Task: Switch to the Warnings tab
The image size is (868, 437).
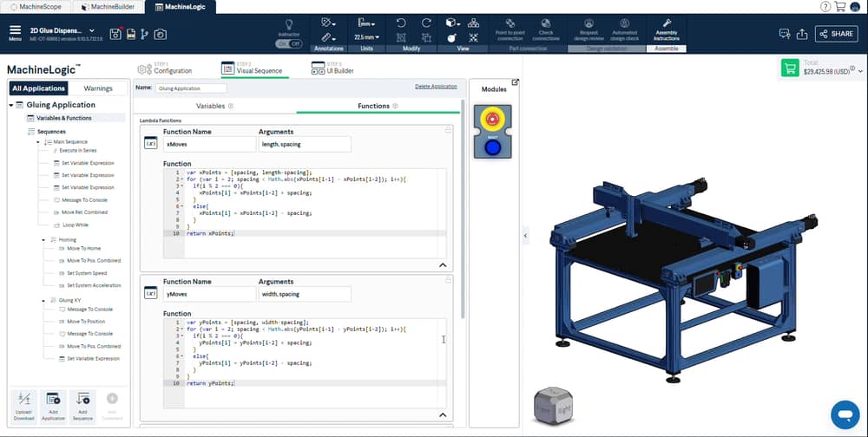Action: [x=98, y=88]
